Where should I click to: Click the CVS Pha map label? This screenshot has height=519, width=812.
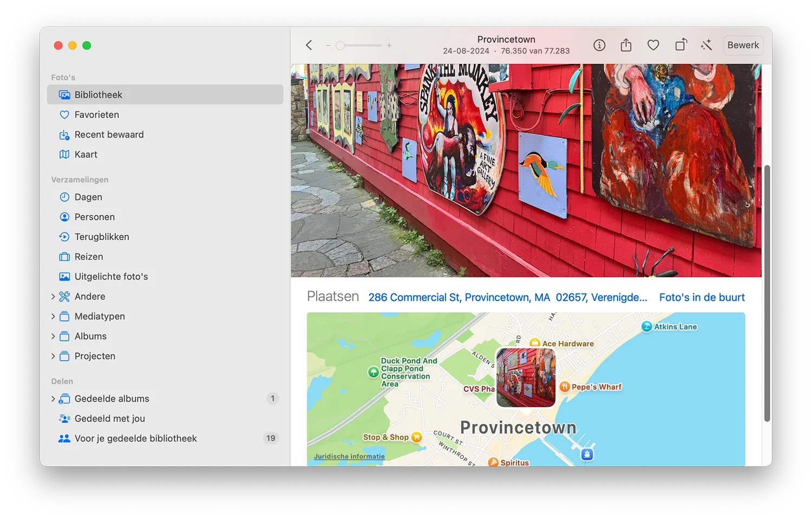tap(479, 389)
